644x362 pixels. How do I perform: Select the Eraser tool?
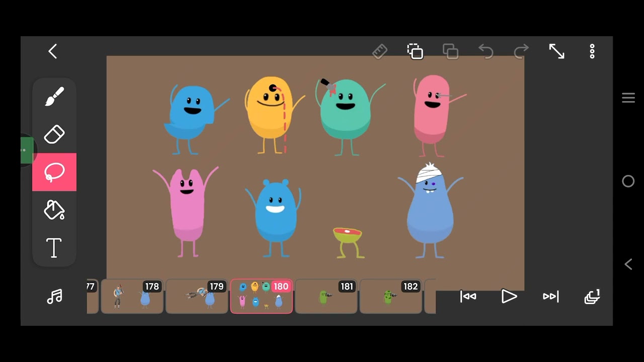54,134
